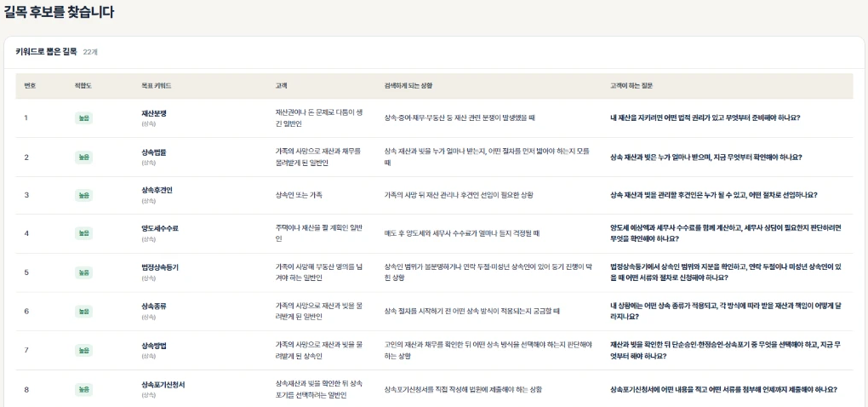Click the '(상속)' sublabel under 상속포기신청서
Screen dimensions: 868x407
(148, 395)
